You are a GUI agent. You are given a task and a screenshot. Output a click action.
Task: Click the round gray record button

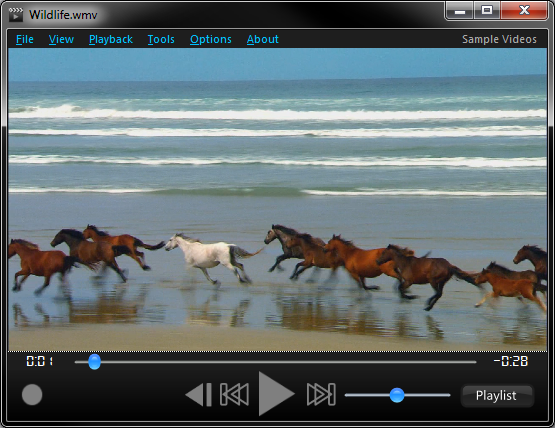(x=32, y=394)
